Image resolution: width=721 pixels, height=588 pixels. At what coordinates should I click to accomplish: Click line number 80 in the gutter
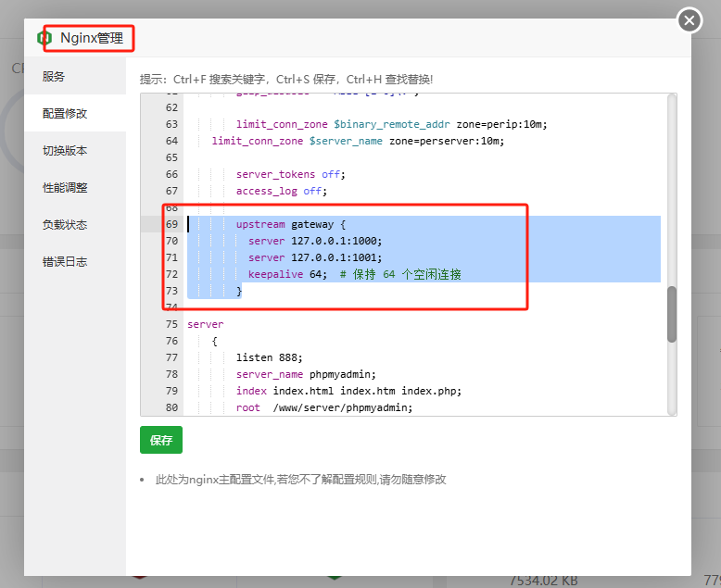171,407
